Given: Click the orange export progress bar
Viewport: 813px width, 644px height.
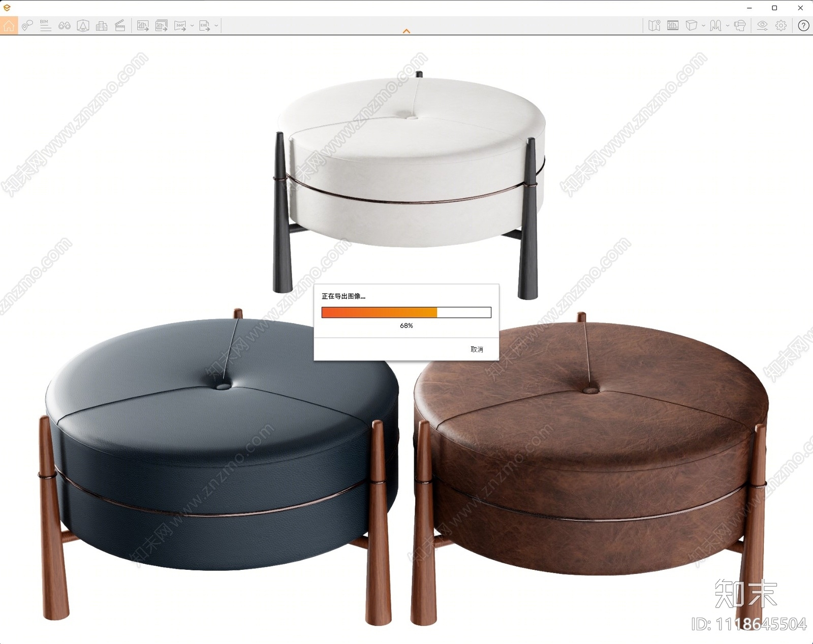Looking at the screenshot, I should (406, 312).
